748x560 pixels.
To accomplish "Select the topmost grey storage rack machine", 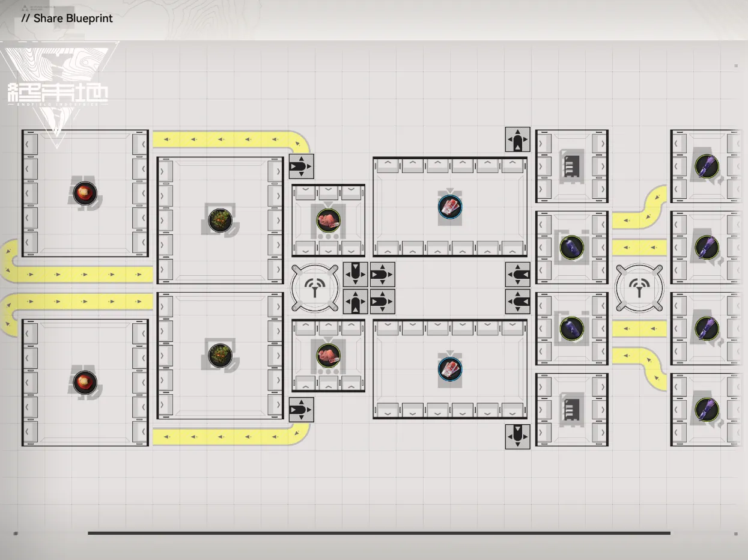I will point(571,166).
